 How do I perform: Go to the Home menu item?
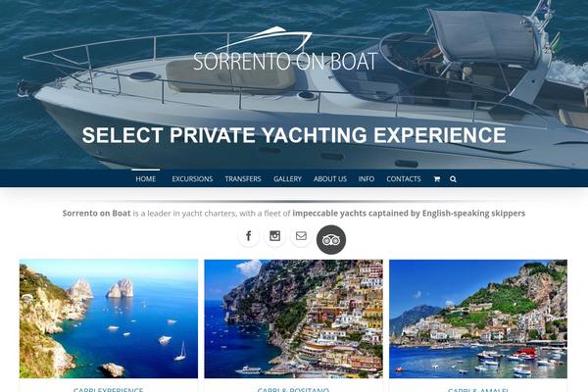(x=145, y=179)
